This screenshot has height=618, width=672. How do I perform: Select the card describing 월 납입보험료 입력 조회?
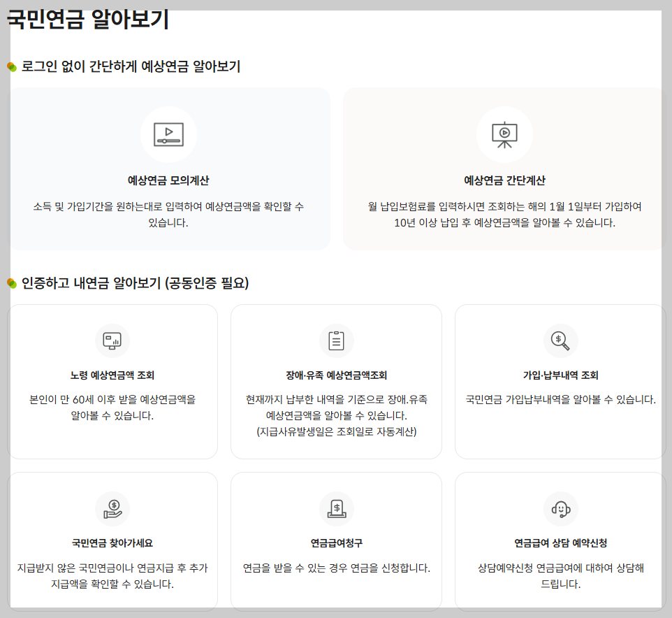[504, 168]
